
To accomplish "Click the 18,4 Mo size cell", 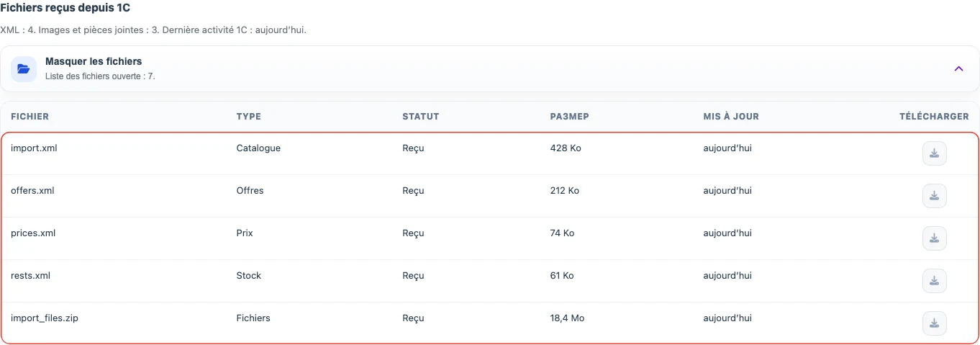I will (x=567, y=318).
